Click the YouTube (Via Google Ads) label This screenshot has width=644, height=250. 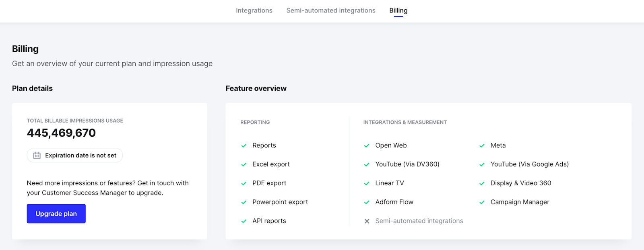(530, 164)
